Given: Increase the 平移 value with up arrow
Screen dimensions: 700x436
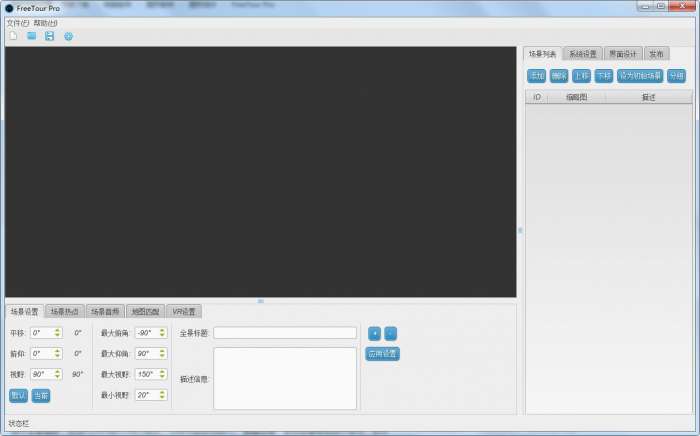Looking at the screenshot, I should coord(57,330).
